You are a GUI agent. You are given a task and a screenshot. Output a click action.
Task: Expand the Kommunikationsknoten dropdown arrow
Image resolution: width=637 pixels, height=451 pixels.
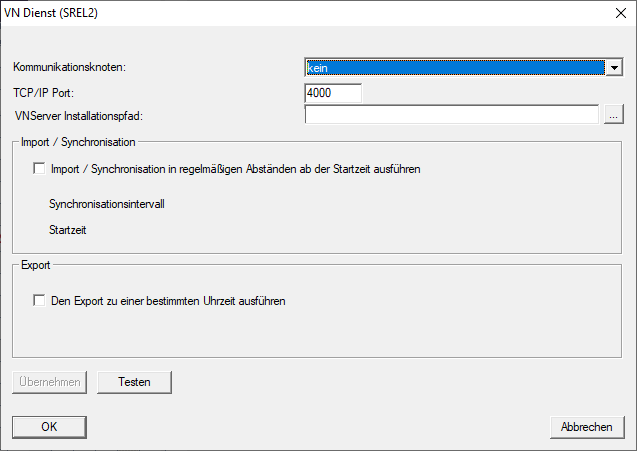614,68
